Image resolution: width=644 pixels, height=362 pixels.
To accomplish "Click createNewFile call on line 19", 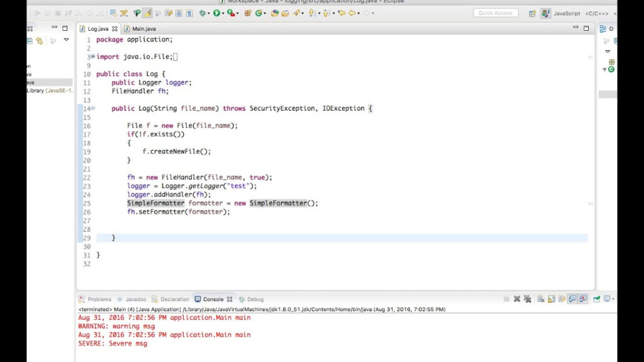I will (x=177, y=151).
